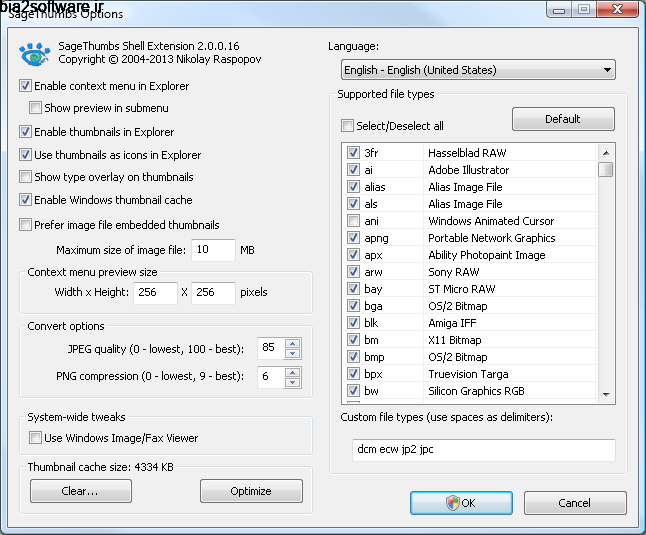Select the Hasselblad RAW description text

point(467,153)
